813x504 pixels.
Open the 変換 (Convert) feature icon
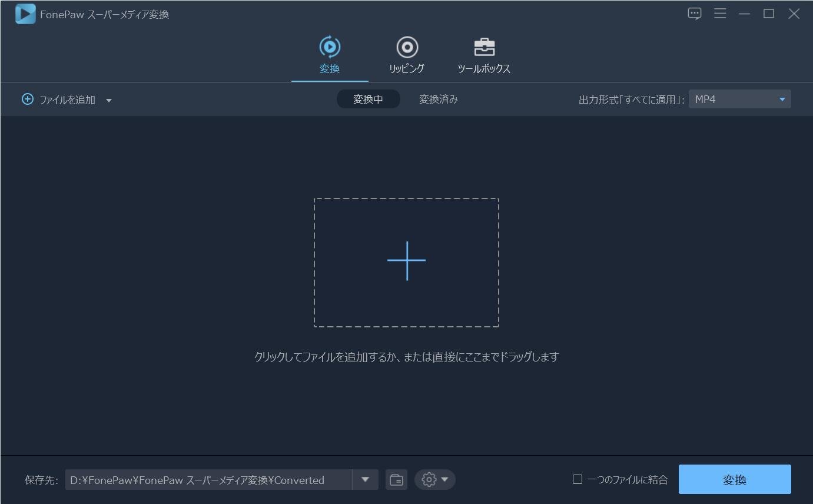click(x=329, y=53)
